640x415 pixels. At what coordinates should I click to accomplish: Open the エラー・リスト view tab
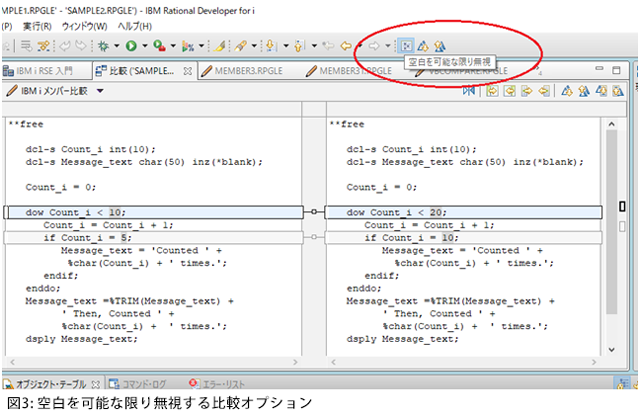(x=217, y=384)
